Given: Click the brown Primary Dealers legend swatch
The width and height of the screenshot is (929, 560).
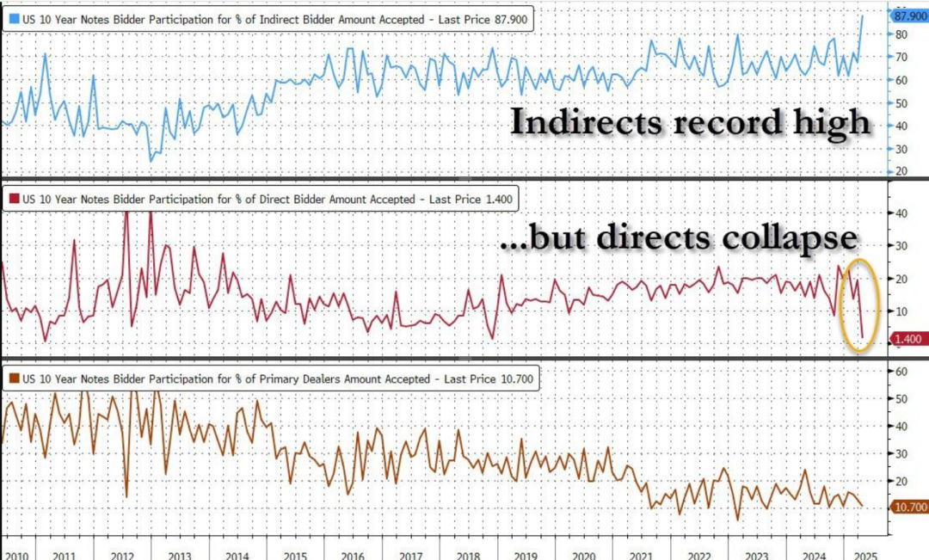Looking at the screenshot, I should (15, 378).
